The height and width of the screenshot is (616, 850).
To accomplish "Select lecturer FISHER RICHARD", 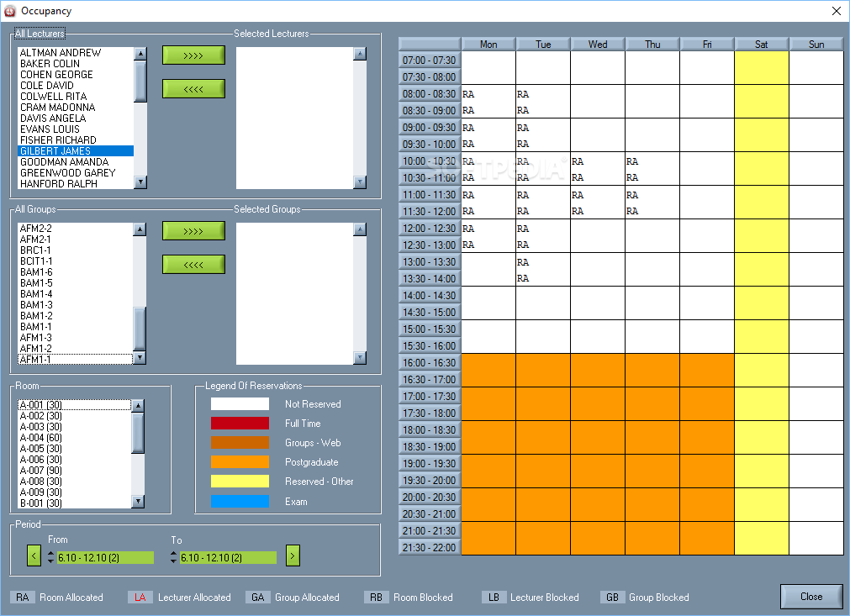I will (x=76, y=140).
